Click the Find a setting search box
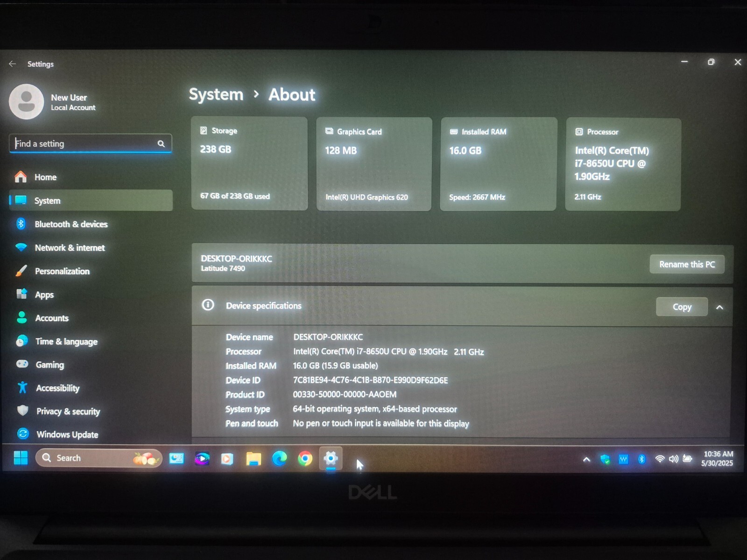 [x=90, y=144]
